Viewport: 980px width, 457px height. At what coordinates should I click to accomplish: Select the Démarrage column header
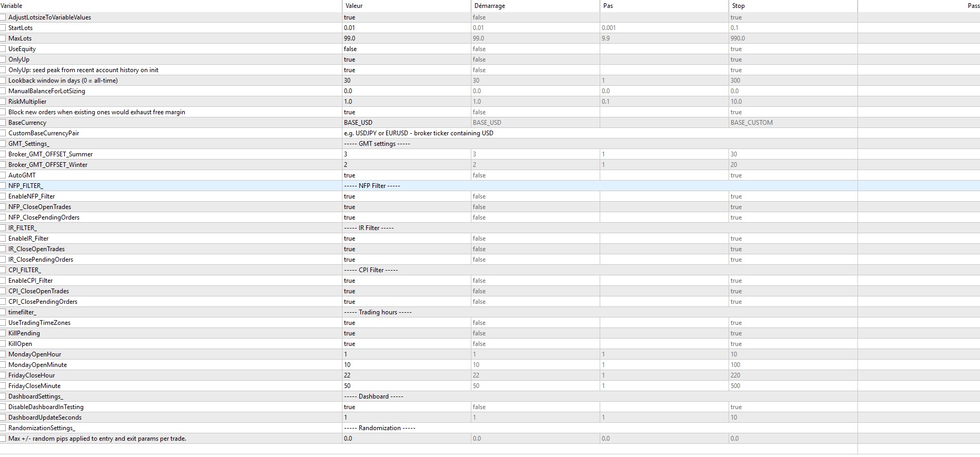[x=536, y=6]
